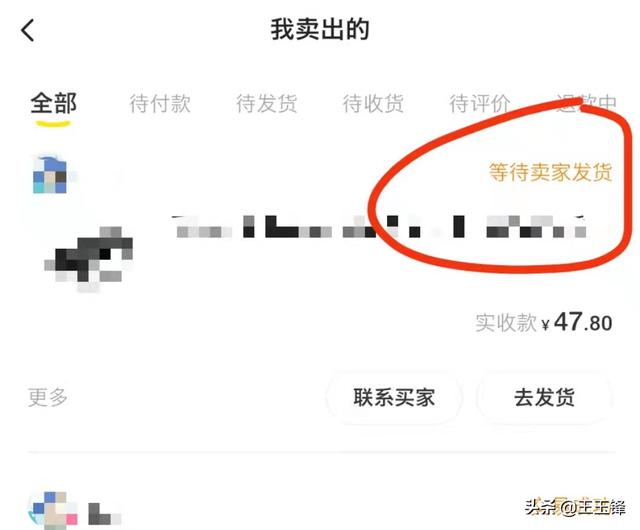
Task: Open second order's buyer avatar
Action: (x=53, y=510)
